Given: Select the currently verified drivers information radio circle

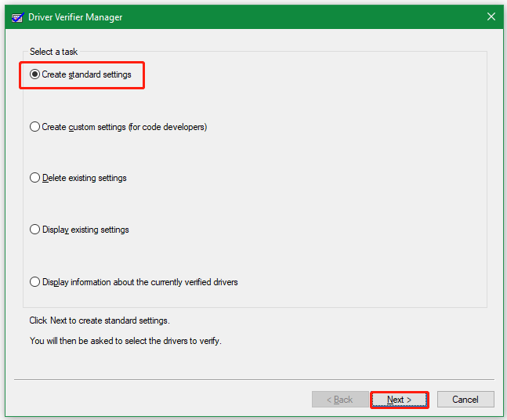Looking at the screenshot, I should click(x=34, y=282).
